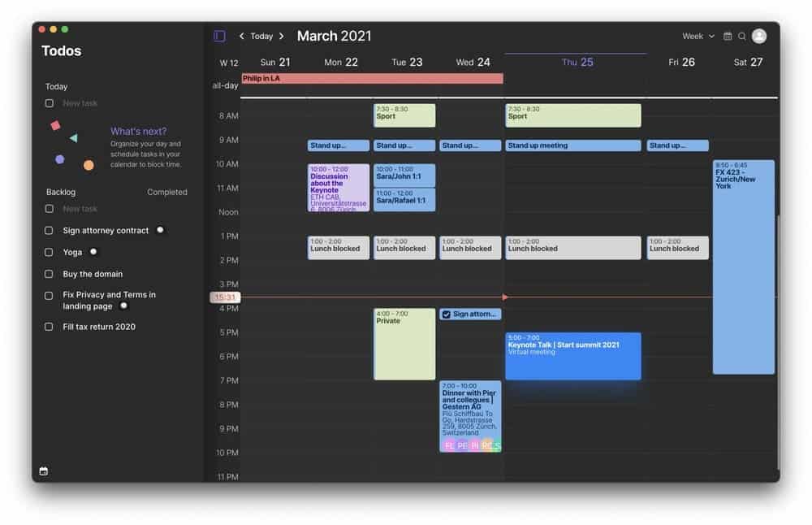
Task: Open Friday Stand up event
Action: pos(677,145)
